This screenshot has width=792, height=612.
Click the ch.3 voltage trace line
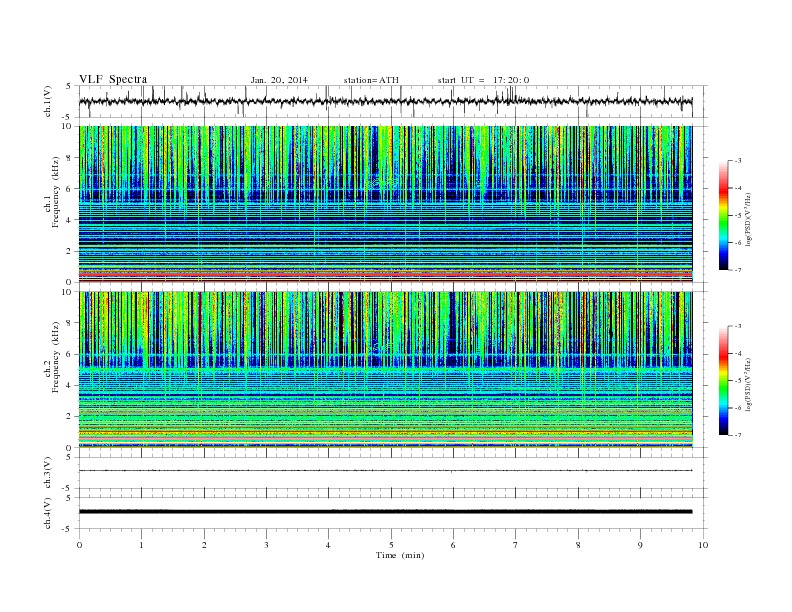pos(385,471)
